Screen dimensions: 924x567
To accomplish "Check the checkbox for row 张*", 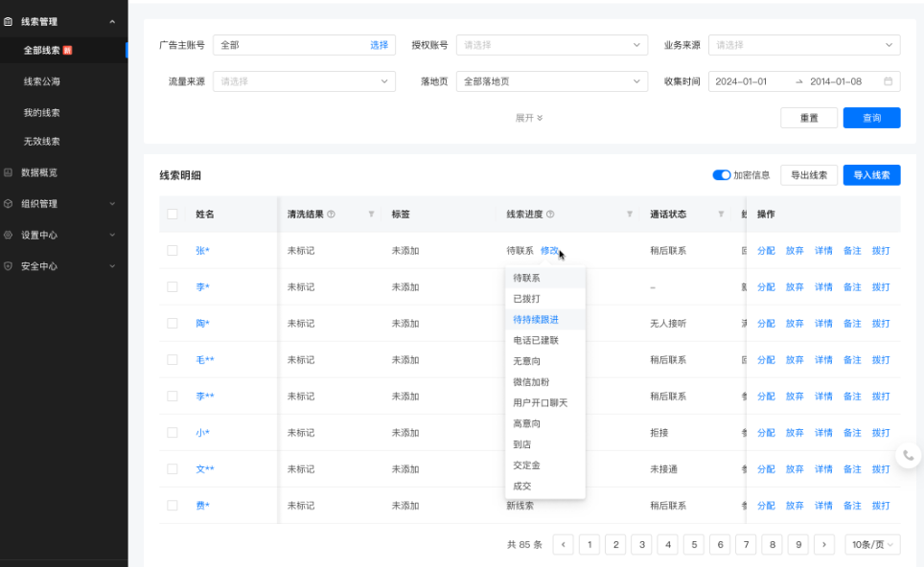I will (173, 251).
